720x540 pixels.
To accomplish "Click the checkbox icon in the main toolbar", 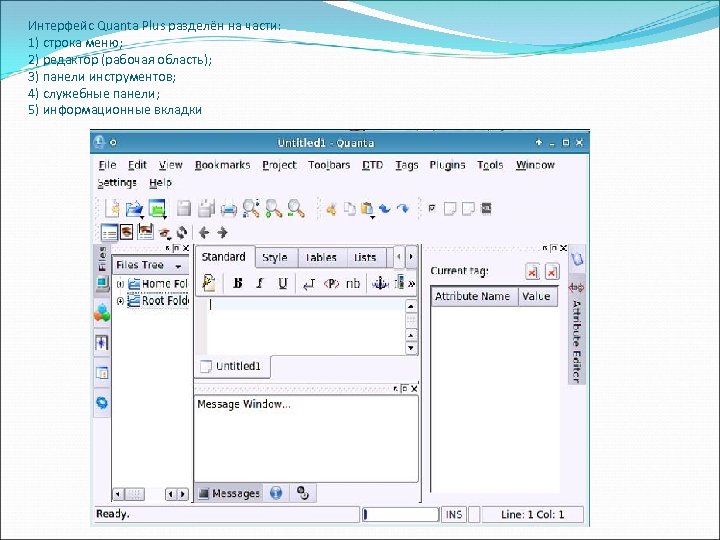I will [432, 208].
